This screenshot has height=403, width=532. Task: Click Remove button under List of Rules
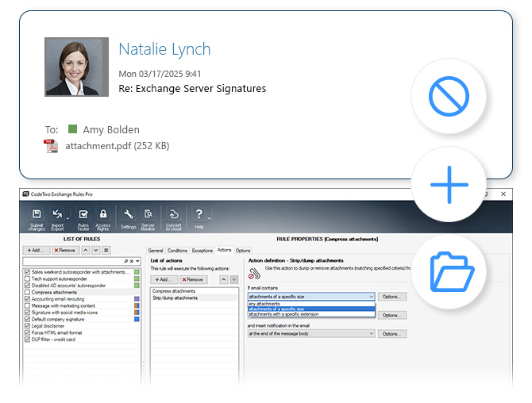[x=66, y=250]
